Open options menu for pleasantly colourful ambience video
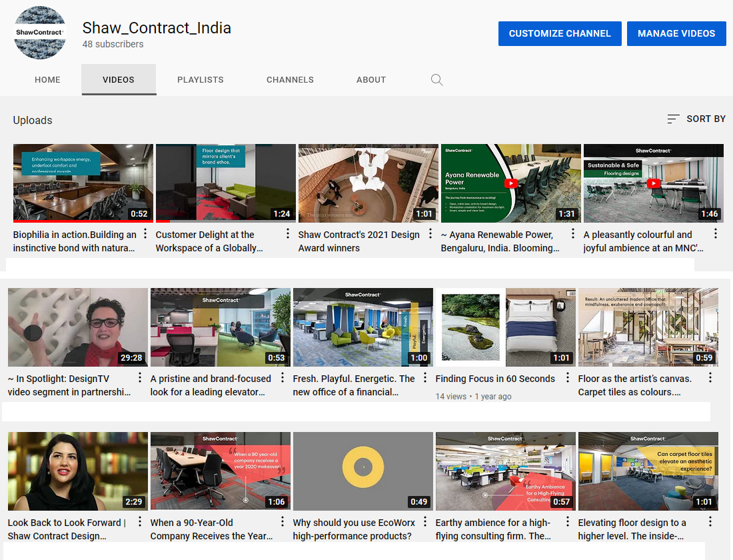 point(716,233)
